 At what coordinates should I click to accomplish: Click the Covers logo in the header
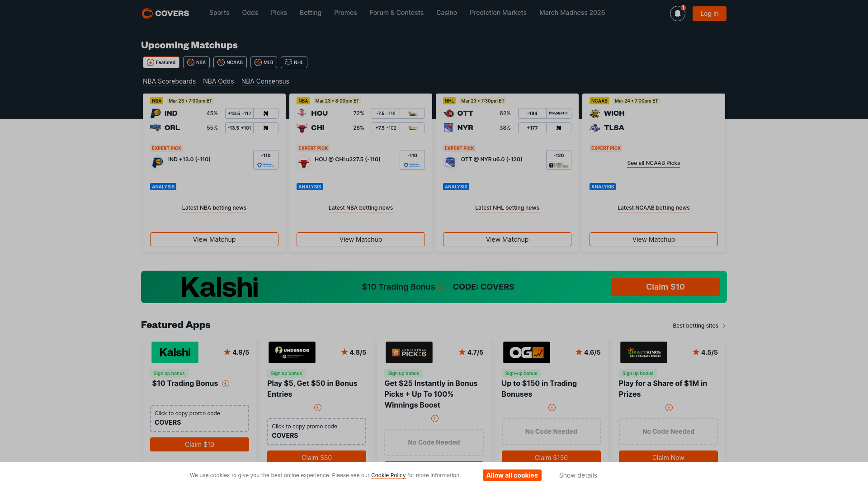[165, 13]
